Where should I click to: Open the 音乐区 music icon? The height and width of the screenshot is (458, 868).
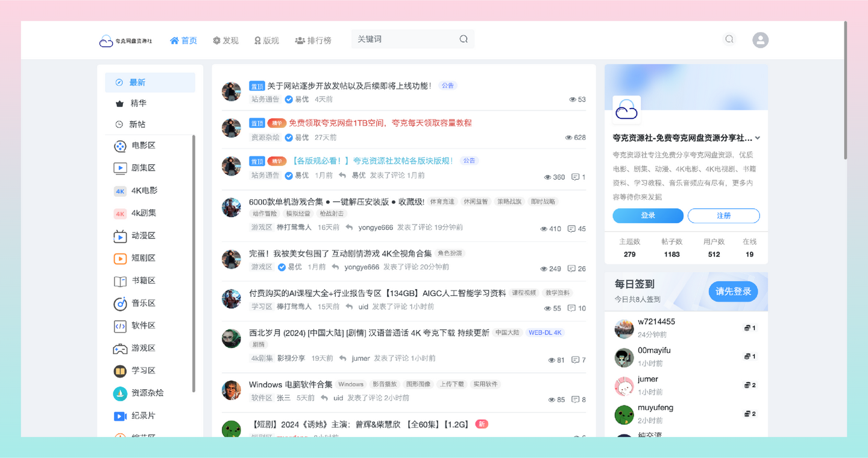click(x=120, y=304)
